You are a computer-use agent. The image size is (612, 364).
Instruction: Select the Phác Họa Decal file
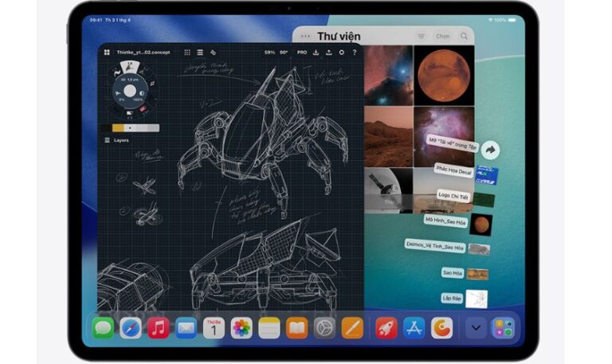click(454, 170)
